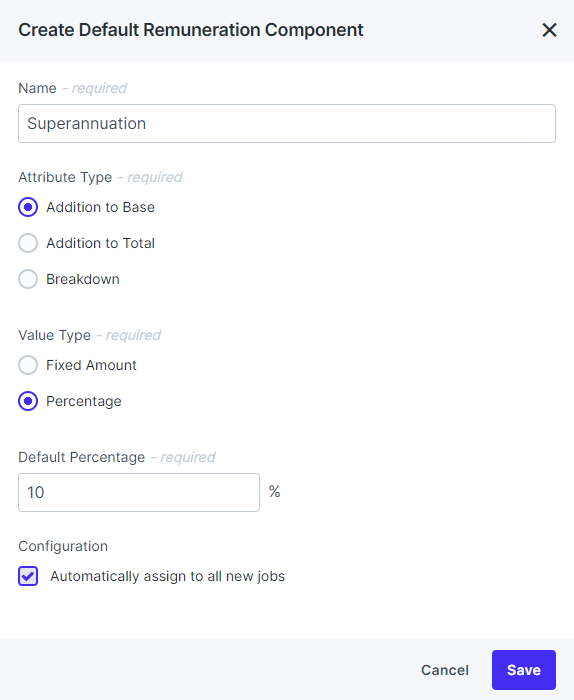574x700 pixels.
Task: Click 'Automatically assign to all new jobs' text
Action: (167, 576)
